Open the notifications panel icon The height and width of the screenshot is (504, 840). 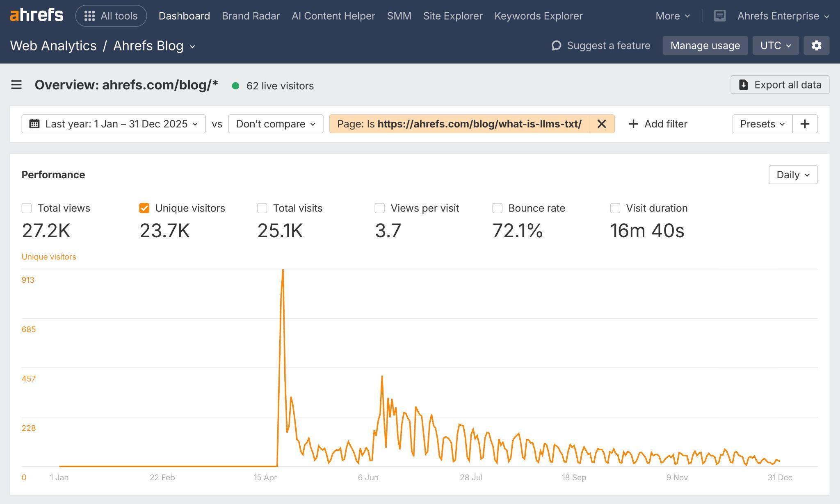click(719, 16)
